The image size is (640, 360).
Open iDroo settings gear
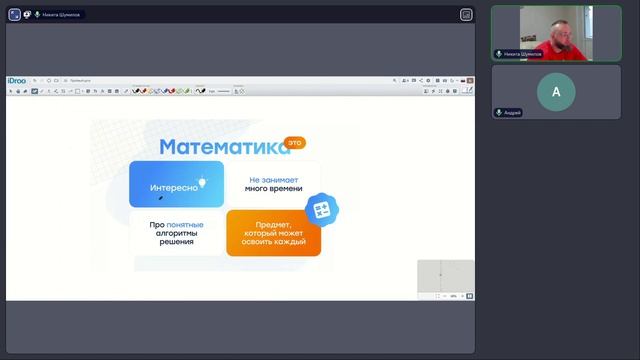(428, 81)
